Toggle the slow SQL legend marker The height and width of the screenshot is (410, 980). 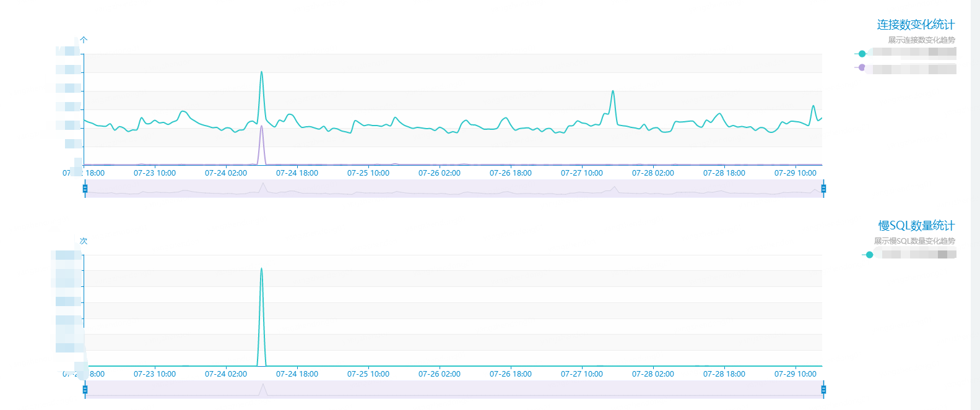[869, 255]
